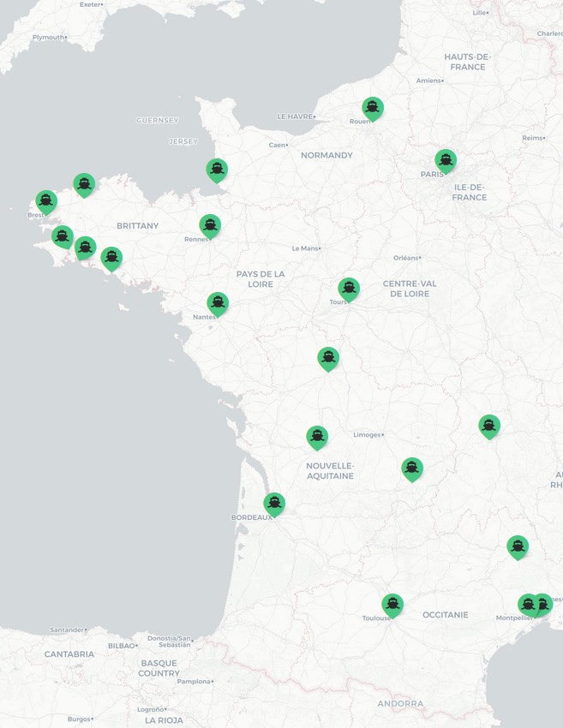The image size is (563, 728).
Task: Open the marker directly above the Nouvelle-Aquitaine label
Action: (317, 437)
